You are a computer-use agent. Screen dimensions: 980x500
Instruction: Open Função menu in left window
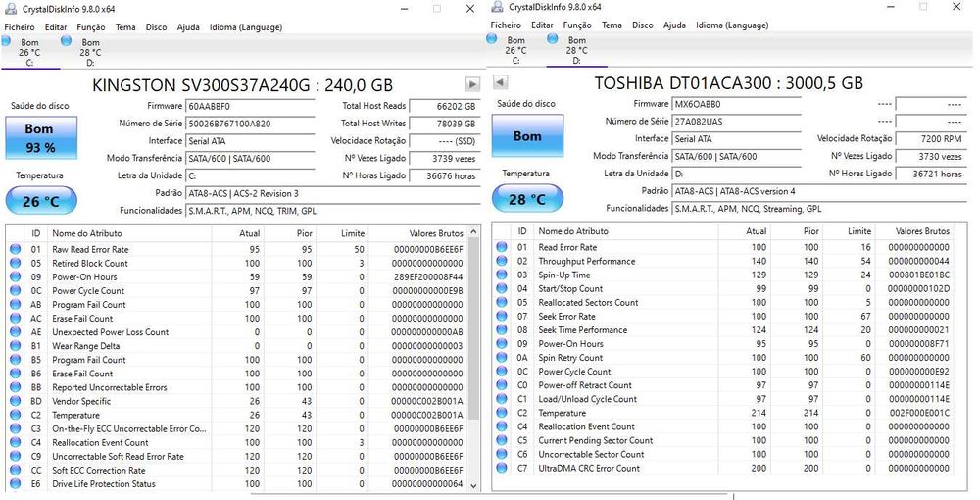tap(90, 27)
